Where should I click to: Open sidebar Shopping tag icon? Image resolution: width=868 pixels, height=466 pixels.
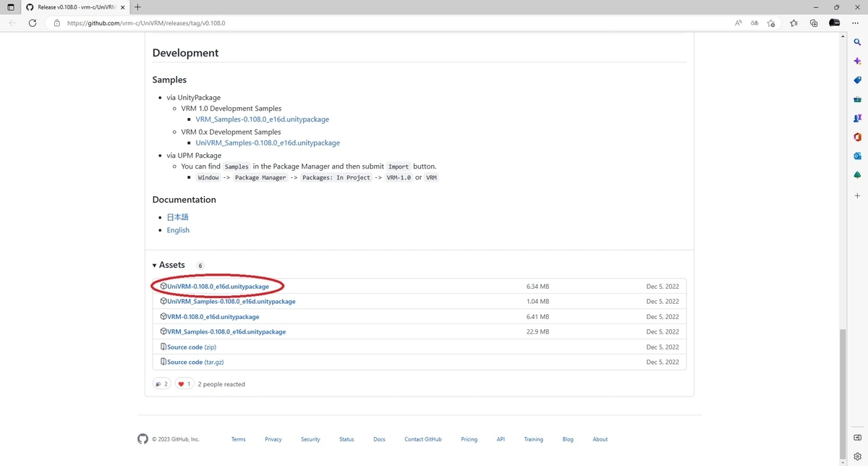[x=858, y=80]
